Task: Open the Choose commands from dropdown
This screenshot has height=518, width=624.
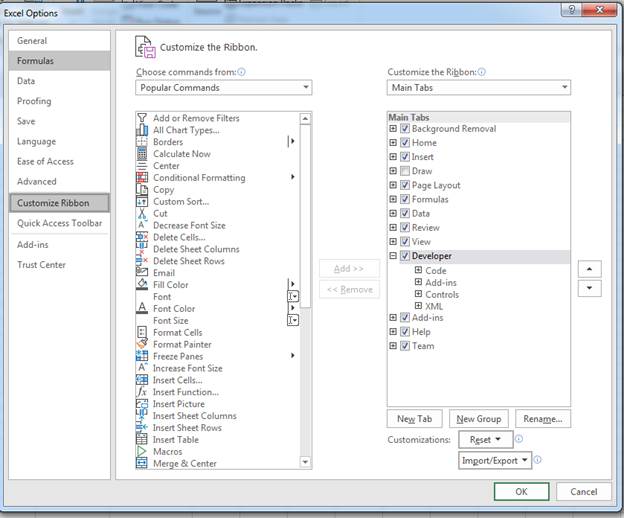Action: click(223, 88)
